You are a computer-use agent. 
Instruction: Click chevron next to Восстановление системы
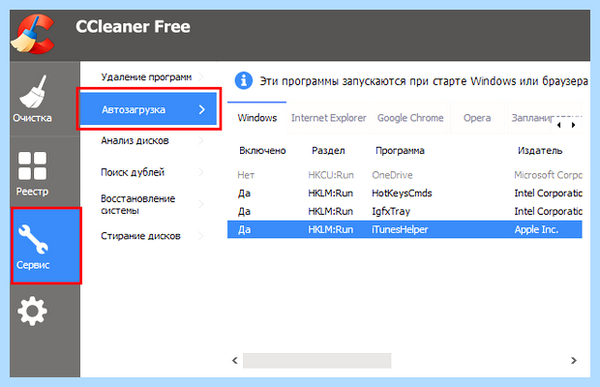201,205
